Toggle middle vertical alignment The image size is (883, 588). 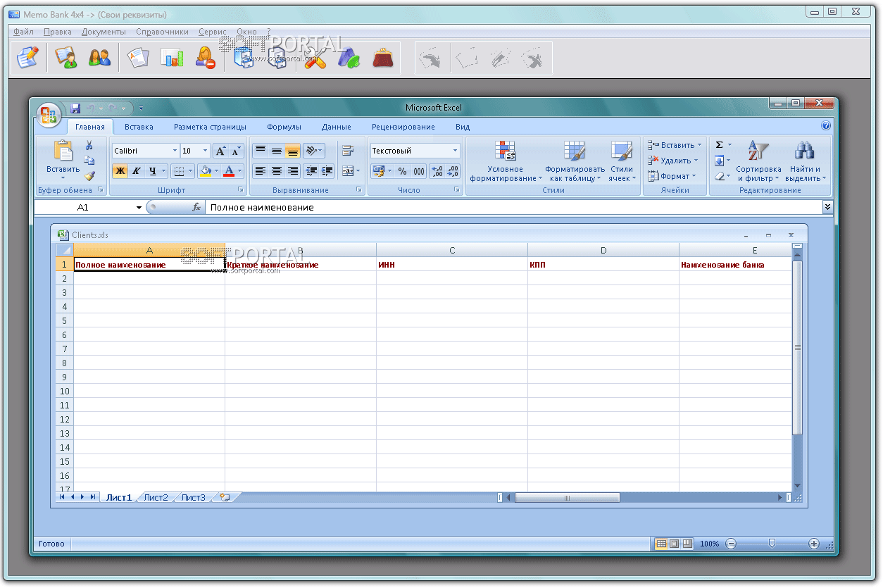(x=277, y=151)
